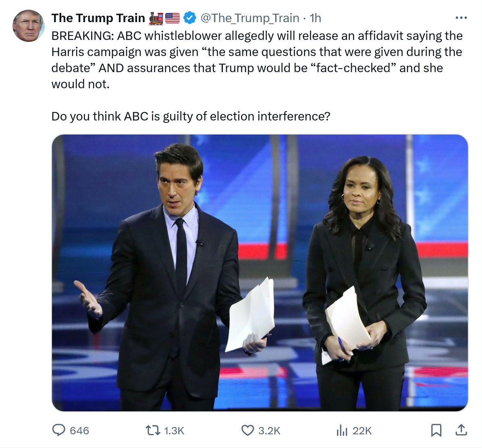The height and width of the screenshot is (448, 482).
Task: Bookmark this post
Action: pos(436,430)
